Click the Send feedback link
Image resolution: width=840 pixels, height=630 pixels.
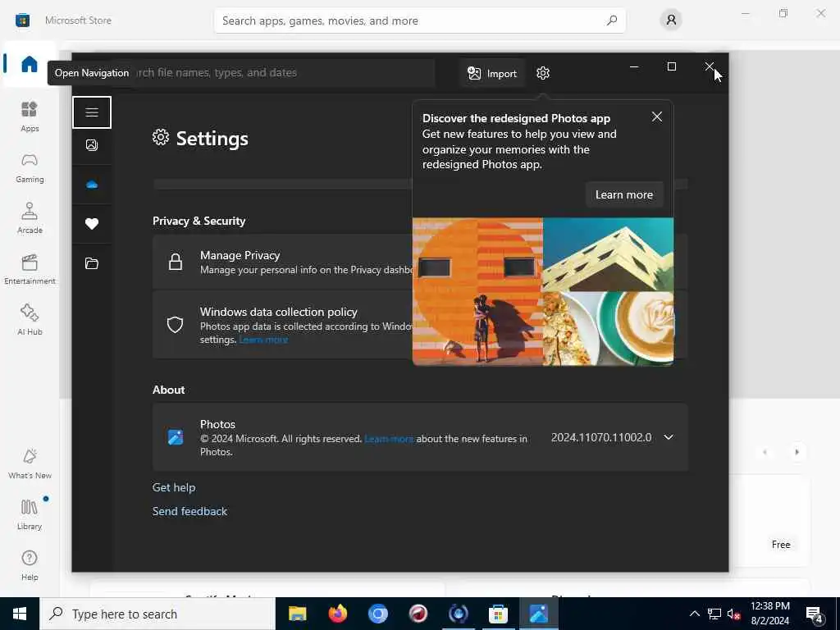[189, 512]
